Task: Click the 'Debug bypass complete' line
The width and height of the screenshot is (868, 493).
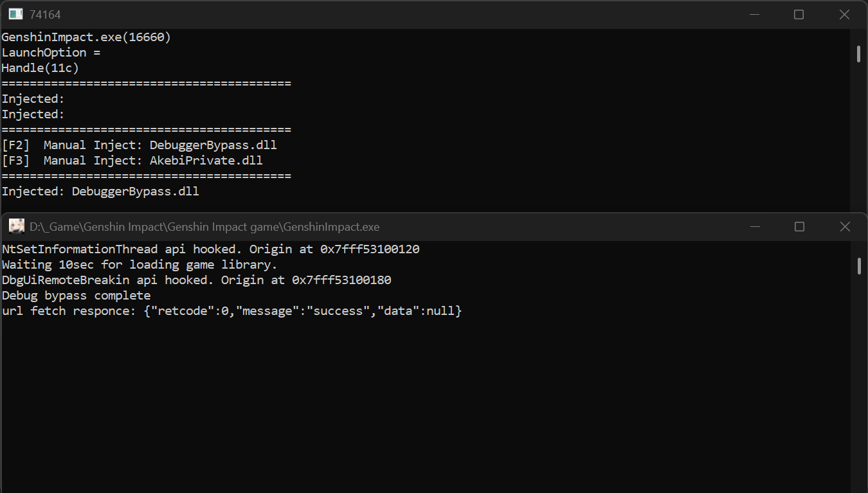Action: 76,296
